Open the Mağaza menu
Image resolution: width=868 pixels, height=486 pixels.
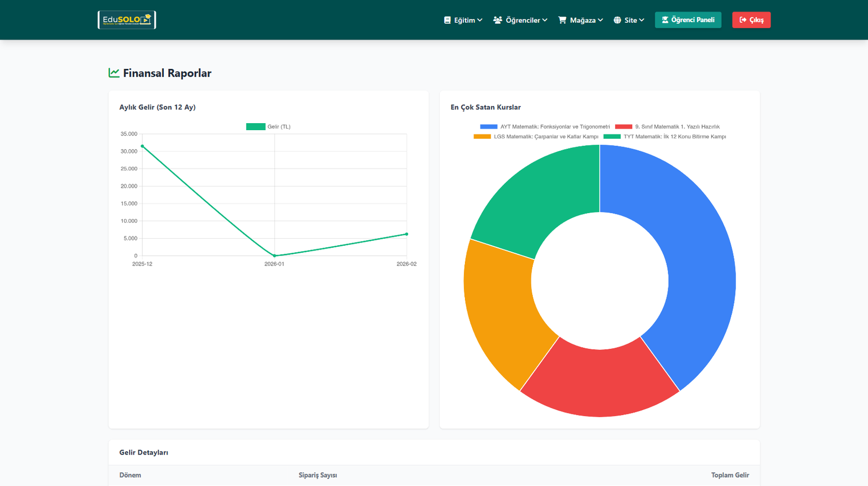pos(582,20)
